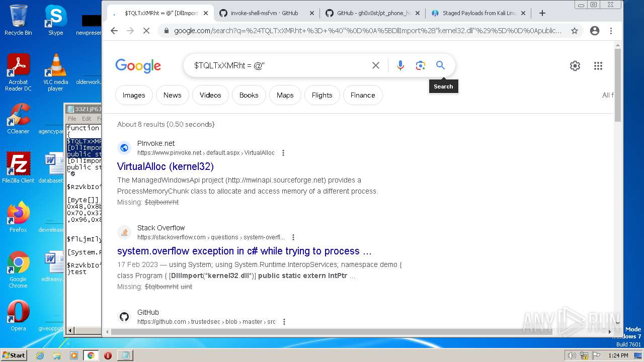Open VirtualAlloc (kernel32) result link

(166, 166)
